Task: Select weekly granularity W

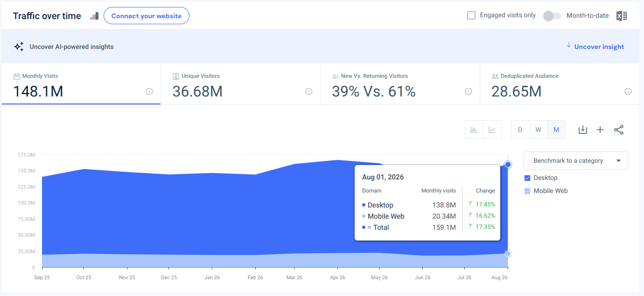Action: [538, 130]
